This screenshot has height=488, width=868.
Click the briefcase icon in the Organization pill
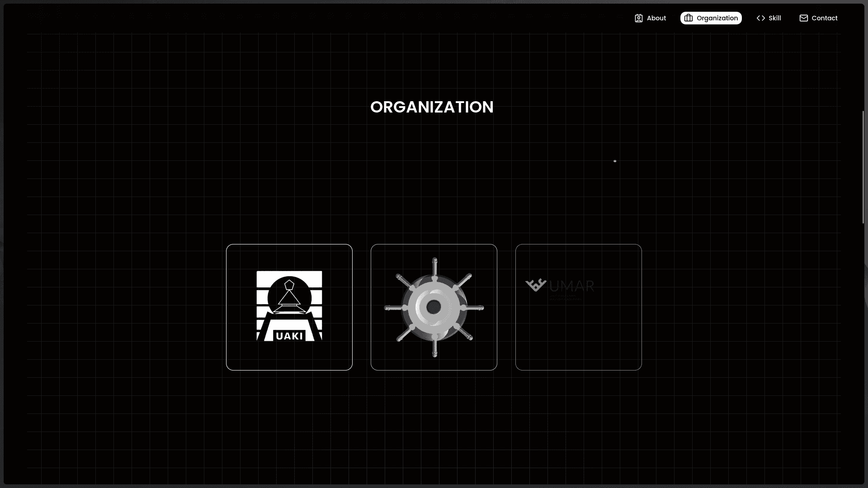click(689, 18)
